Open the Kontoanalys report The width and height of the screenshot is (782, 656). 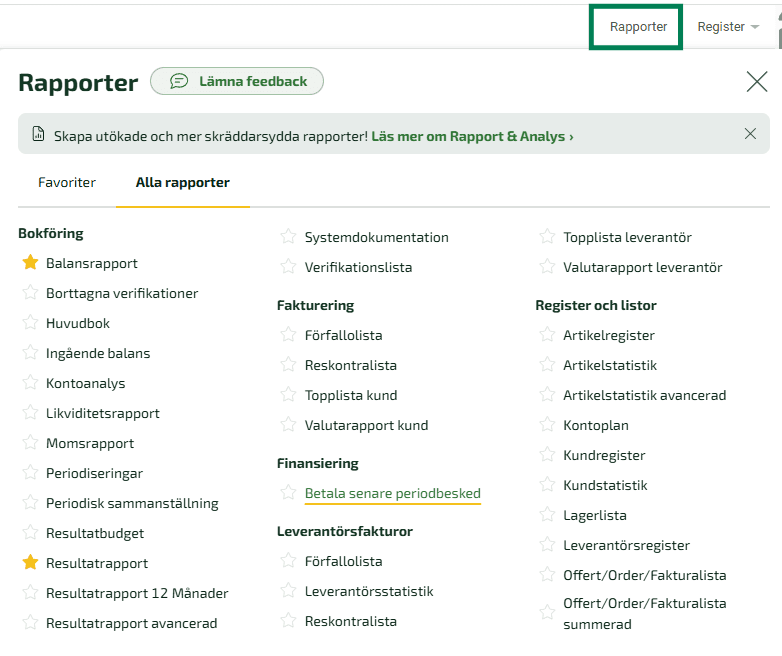coord(85,384)
